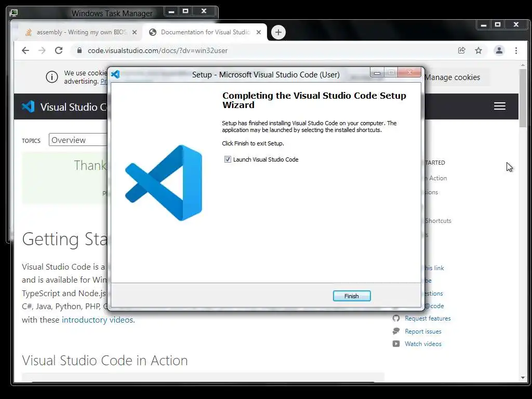Close the assembly - Writing my own BIOS tab

135,32
